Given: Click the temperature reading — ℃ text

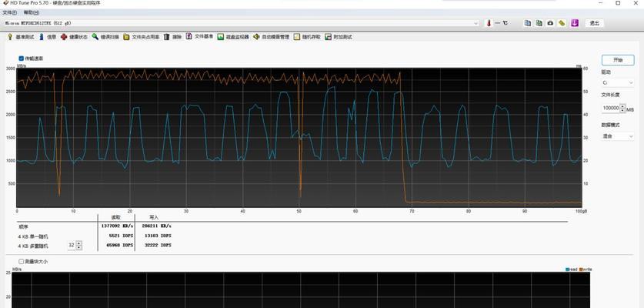Looking at the screenshot, I should click(x=501, y=23).
